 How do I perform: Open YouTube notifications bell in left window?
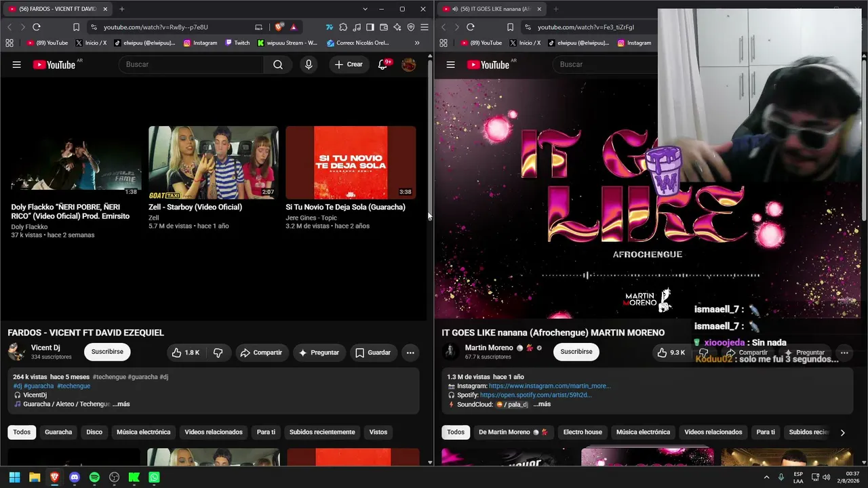pyautogui.click(x=383, y=64)
